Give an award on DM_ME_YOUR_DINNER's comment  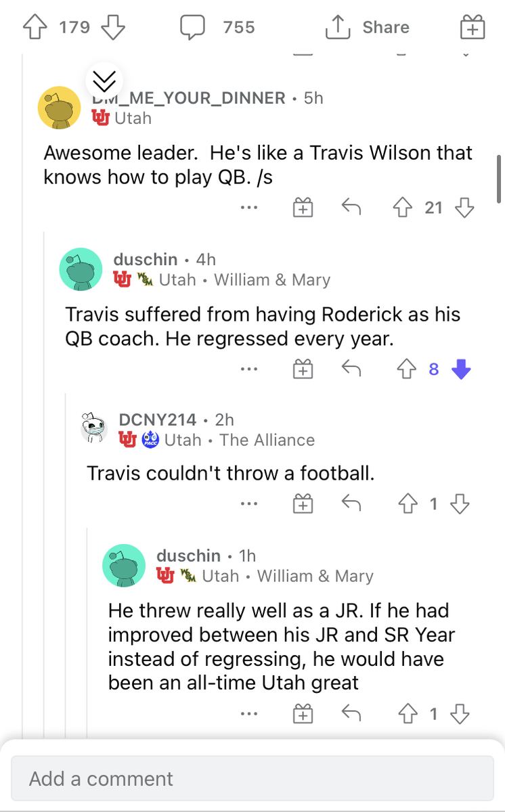coord(303,207)
